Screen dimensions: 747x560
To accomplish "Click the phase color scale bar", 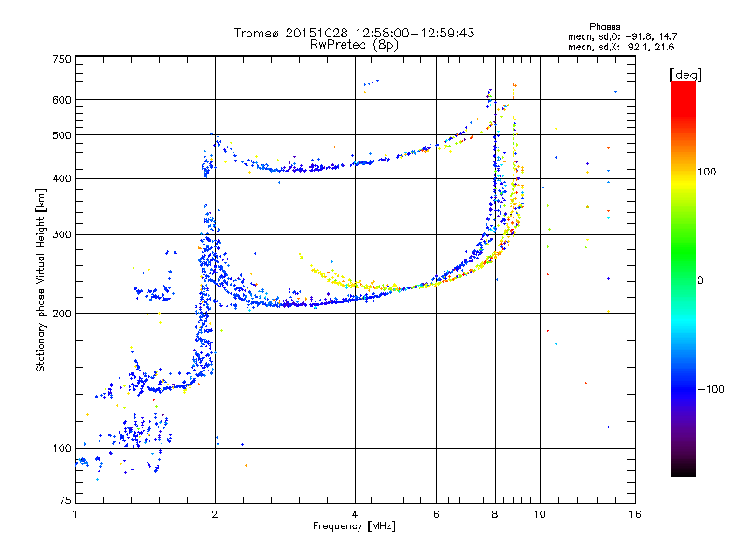I will [684, 278].
